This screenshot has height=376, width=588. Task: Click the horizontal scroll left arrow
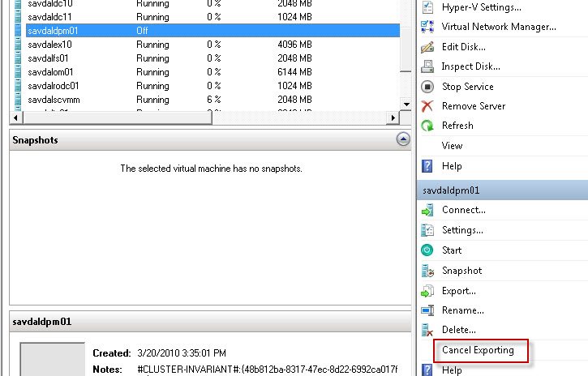15,117
